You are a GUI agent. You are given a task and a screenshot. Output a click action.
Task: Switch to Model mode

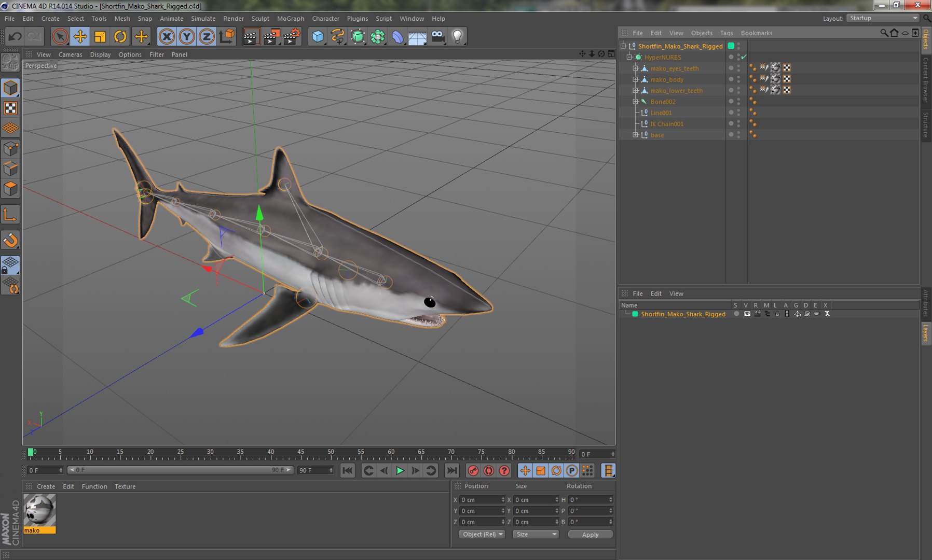click(x=10, y=88)
